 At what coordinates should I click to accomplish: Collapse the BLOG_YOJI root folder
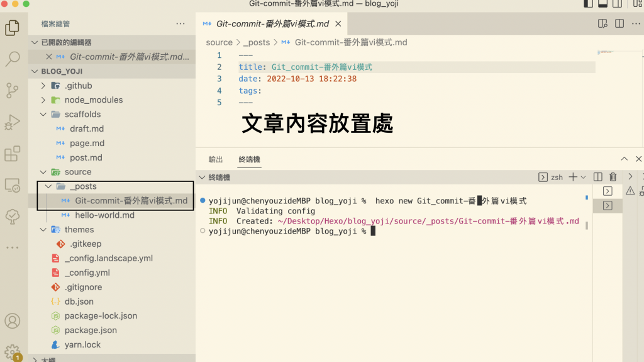click(35, 71)
